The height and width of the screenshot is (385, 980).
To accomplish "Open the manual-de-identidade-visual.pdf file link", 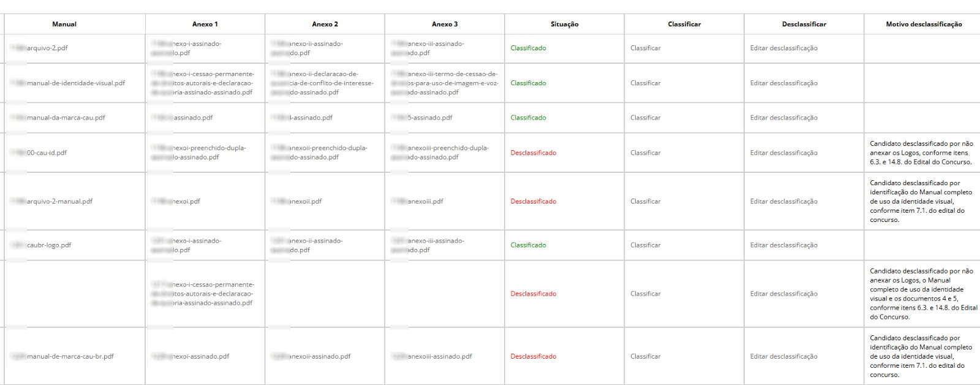I will click(x=69, y=83).
